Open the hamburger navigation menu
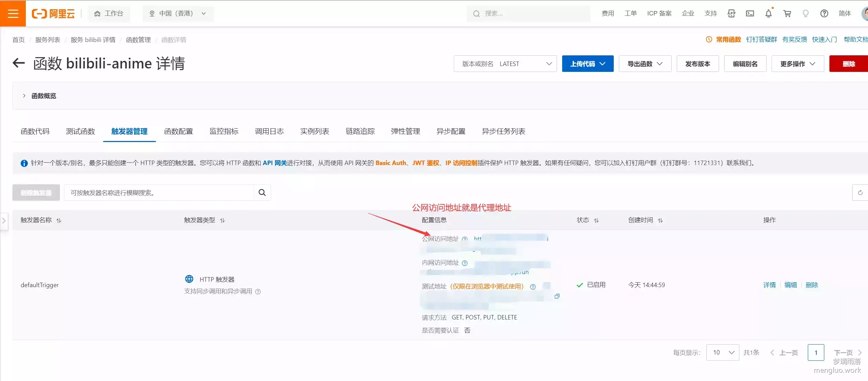This screenshot has height=381, width=868. (13, 13)
